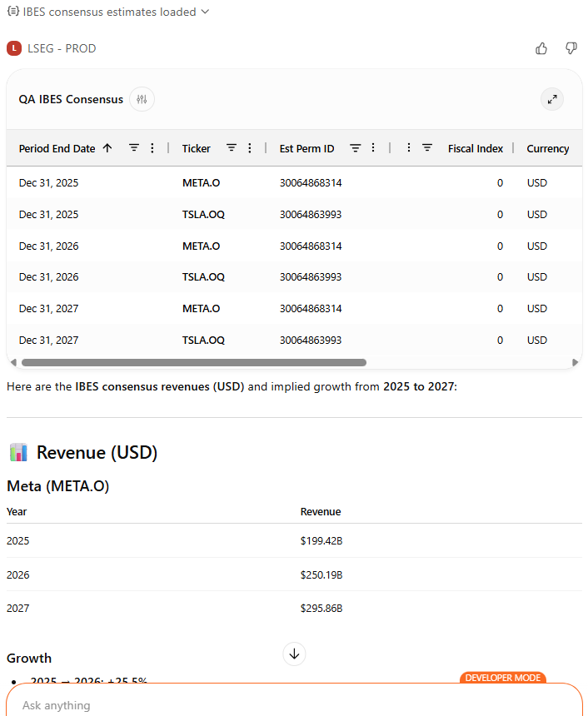Image resolution: width=588 pixels, height=716 pixels.
Task: Click the thumbs down feedback icon
Action: (x=571, y=48)
